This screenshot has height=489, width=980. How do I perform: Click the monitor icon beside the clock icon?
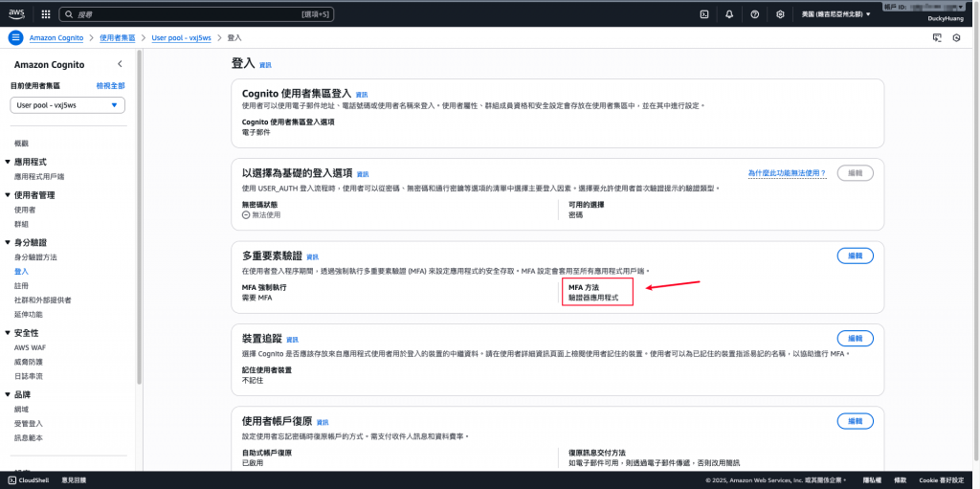pos(937,37)
